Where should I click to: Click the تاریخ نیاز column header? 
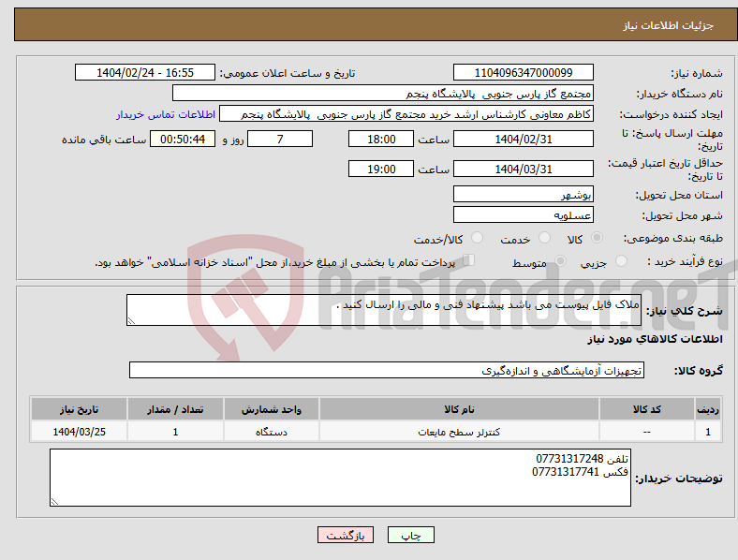[x=79, y=409]
